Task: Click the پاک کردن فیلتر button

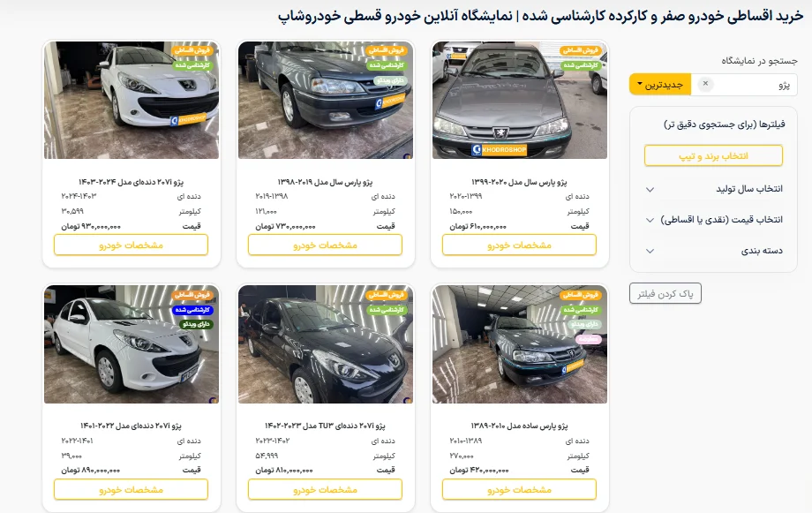Action: [x=665, y=294]
